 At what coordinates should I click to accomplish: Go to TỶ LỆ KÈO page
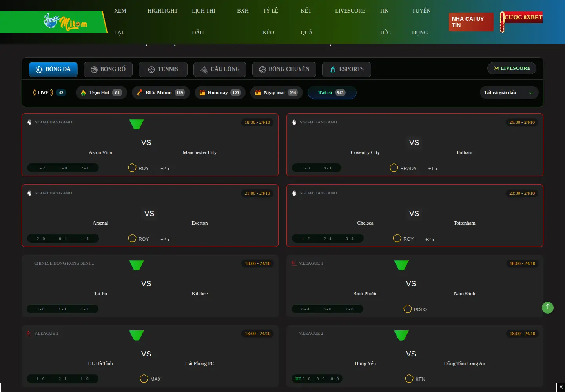270,22
